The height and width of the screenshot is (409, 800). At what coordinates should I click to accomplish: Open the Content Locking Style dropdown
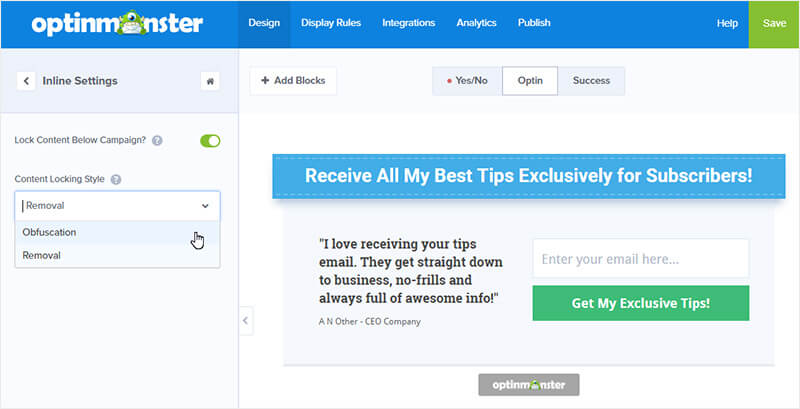point(117,206)
